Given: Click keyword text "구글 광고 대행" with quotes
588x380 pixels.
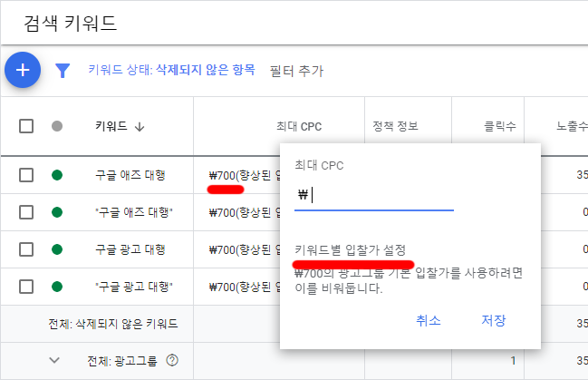Looking at the screenshot, I should (x=134, y=287).
